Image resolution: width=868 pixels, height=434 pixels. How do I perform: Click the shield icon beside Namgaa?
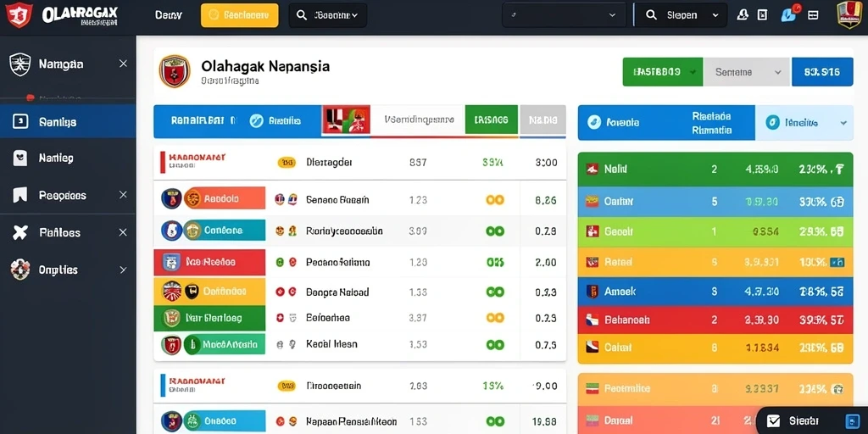tap(20, 64)
